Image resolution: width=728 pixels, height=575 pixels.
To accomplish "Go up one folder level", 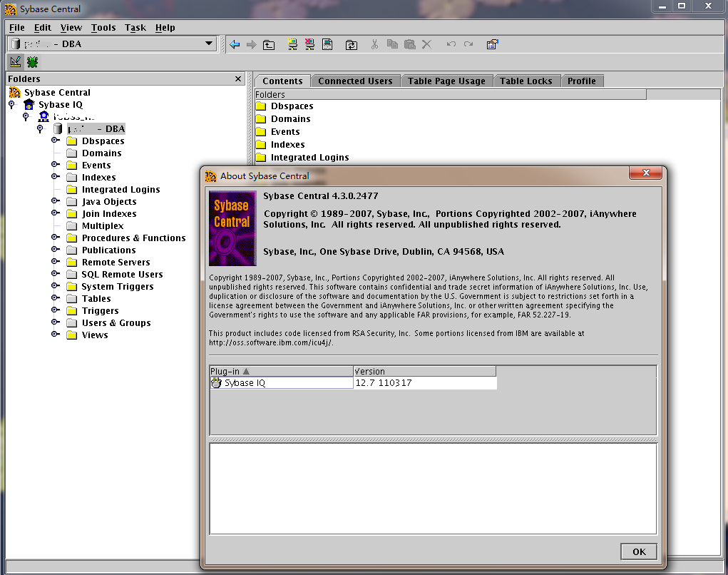I will pos(269,45).
